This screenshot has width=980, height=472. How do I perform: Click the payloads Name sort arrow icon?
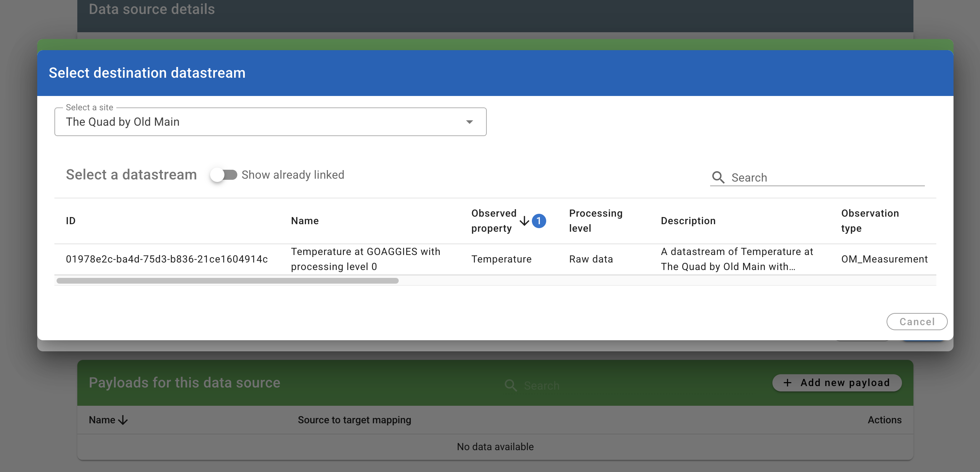pos(123,420)
